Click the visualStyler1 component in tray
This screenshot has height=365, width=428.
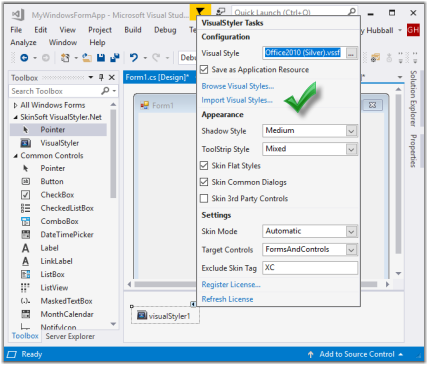point(165,316)
